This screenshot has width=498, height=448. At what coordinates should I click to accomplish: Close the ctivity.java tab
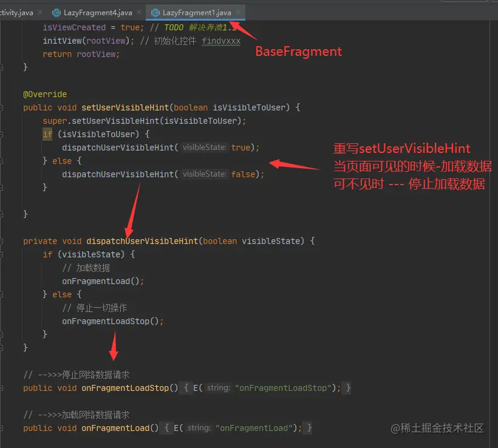[40, 12]
